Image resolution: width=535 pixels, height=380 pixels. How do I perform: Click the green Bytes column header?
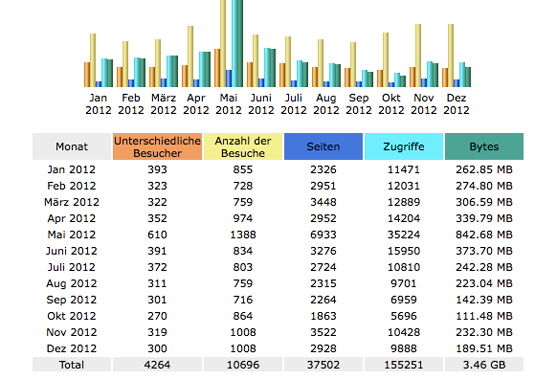click(484, 147)
